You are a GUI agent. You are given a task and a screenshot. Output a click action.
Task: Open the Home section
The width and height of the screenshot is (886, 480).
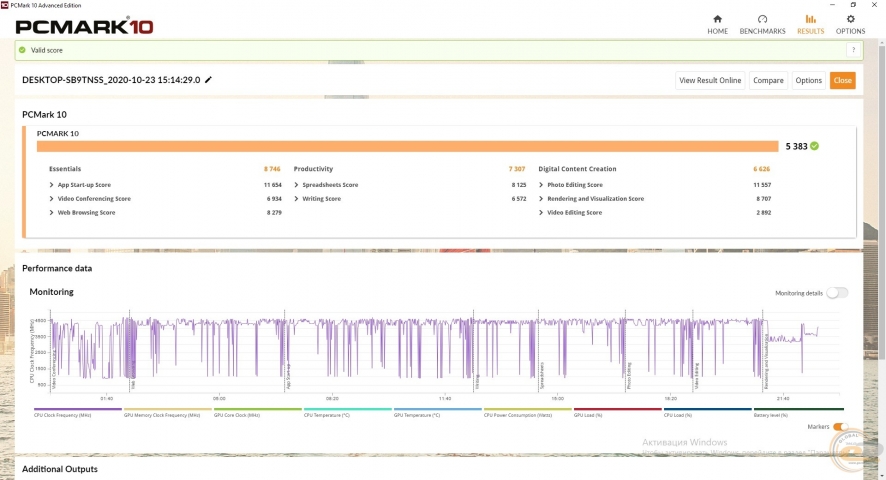(717, 25)
